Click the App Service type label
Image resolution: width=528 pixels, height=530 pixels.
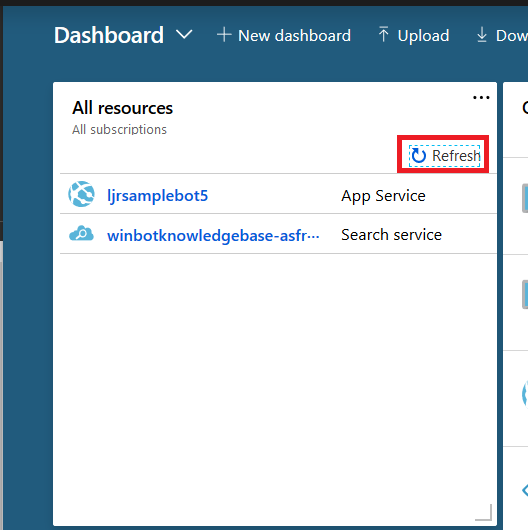pyautogui.click(x=383, y=196)
